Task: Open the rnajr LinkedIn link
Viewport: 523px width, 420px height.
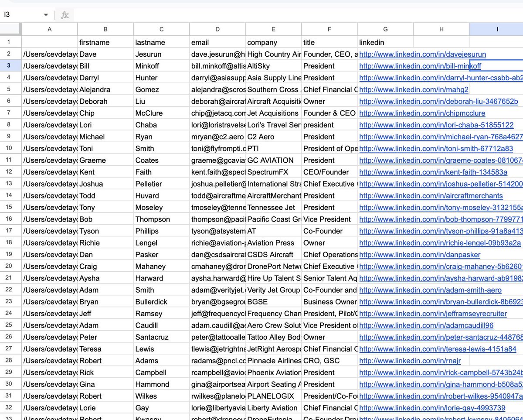Action: [x=410, y=361]
